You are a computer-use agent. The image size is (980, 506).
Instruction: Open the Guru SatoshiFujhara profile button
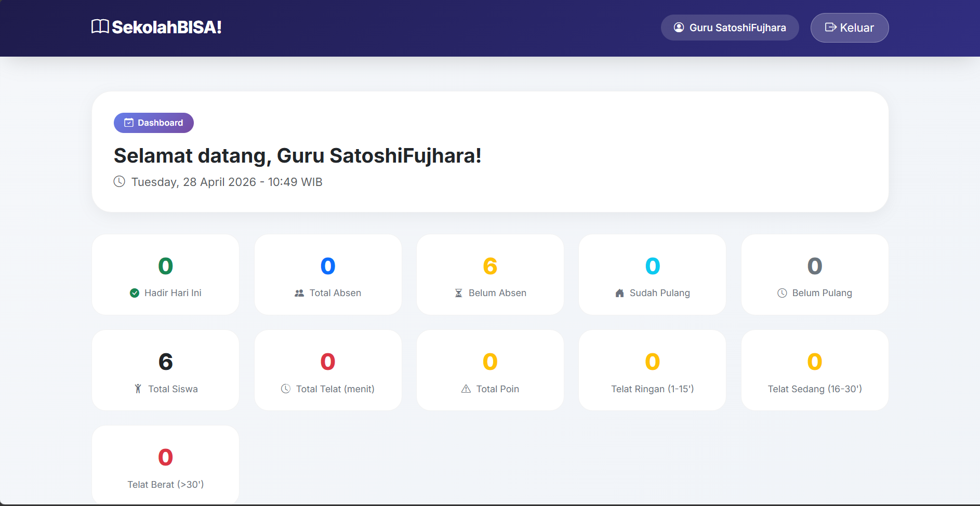[730, 28]
